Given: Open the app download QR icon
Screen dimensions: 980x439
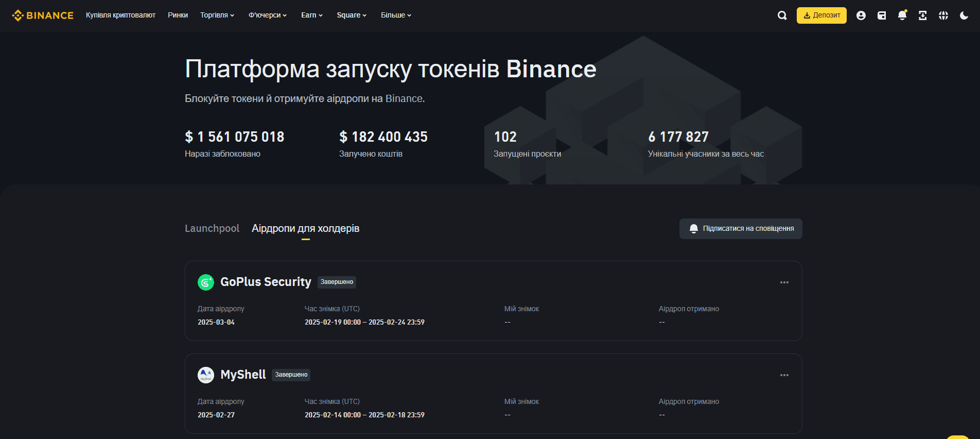Looking at the screenshot, I should [x=923, y=15].
